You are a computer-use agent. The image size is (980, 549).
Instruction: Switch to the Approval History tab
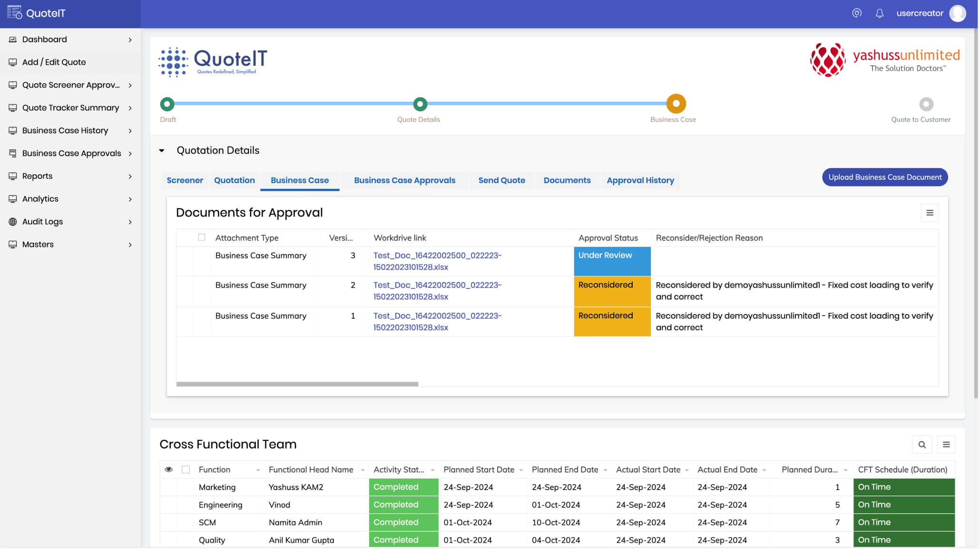click(x=640, y=180)
